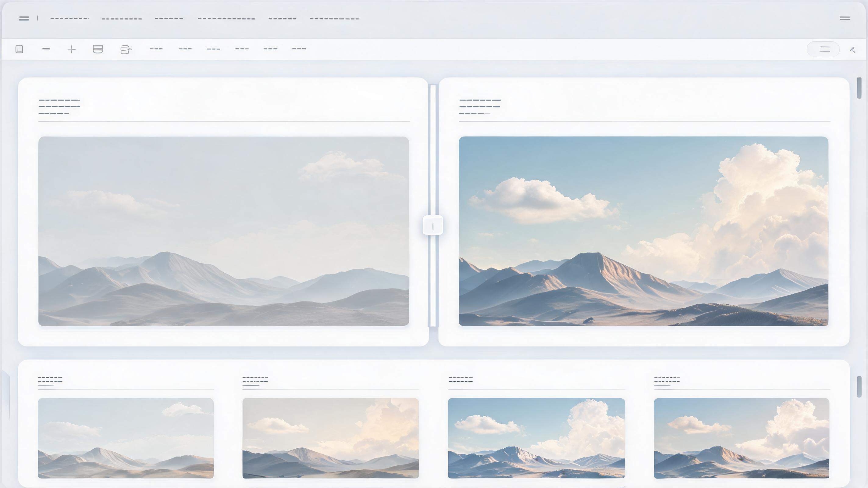The image size is (868, 488).
Task: Click the cup-shaped icon in the toolbar
Action: click(125, 50)
